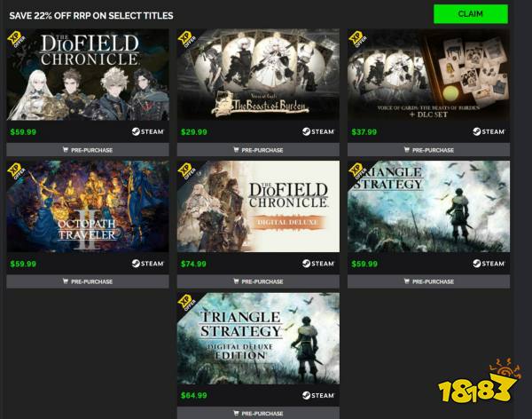
Task: Click Steam logo beside the $64.99 price
Action: [x=318, y=395]
